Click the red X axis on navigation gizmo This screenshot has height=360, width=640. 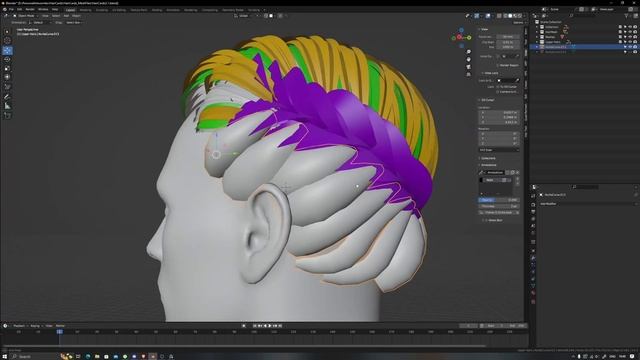[x=459, y=37]
